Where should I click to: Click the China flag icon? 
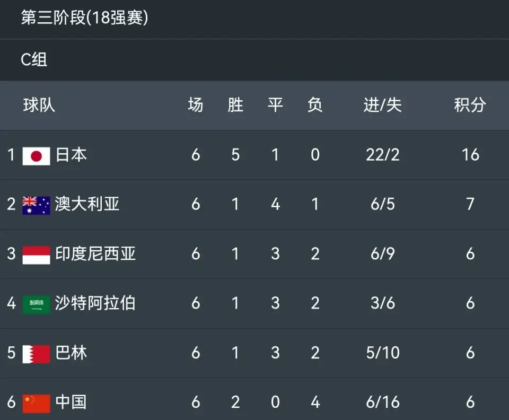pyautogui.click(x=36, y=404)
